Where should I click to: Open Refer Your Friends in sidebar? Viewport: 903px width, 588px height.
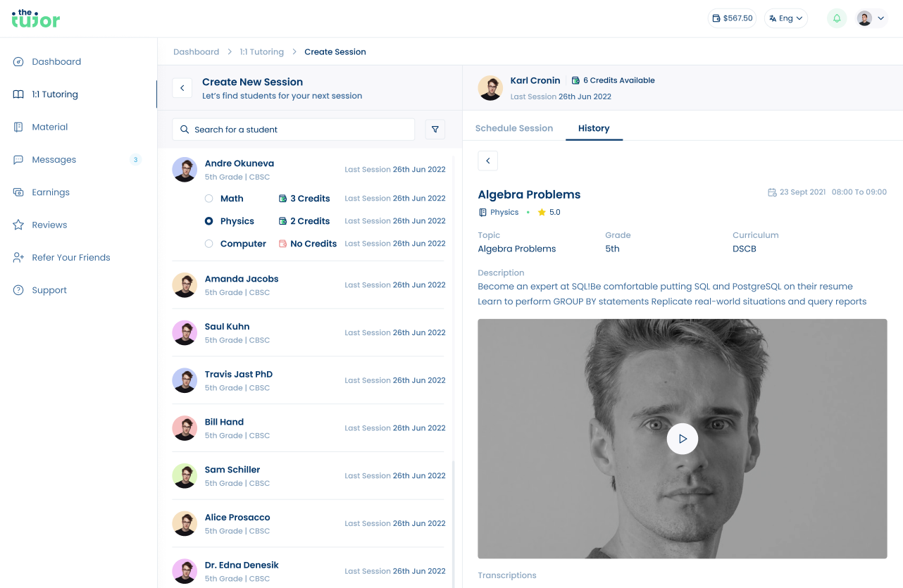[x=70, y=258]
